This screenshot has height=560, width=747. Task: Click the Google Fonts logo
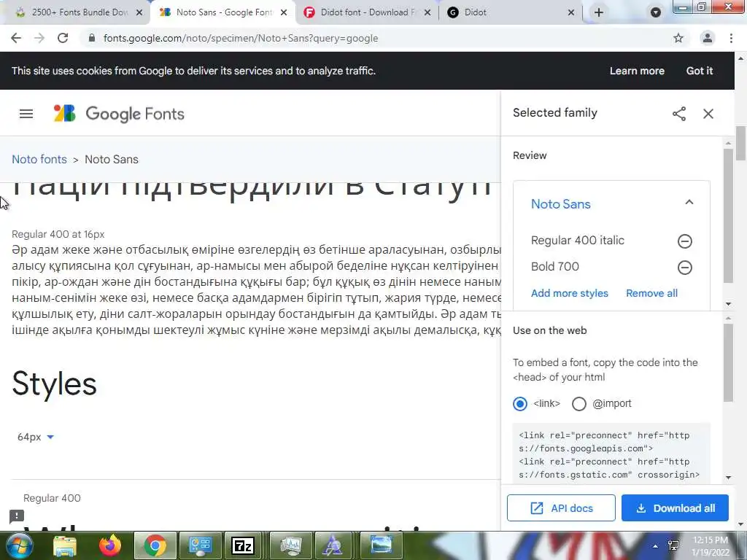click(x=119, y=114)
